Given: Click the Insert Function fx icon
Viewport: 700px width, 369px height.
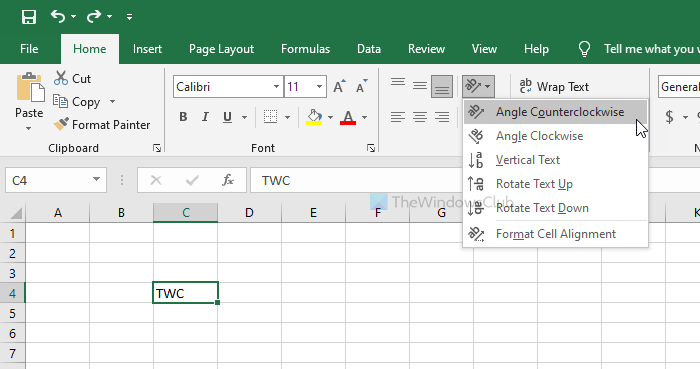Looking at the screenshot, I should point(228,180).
